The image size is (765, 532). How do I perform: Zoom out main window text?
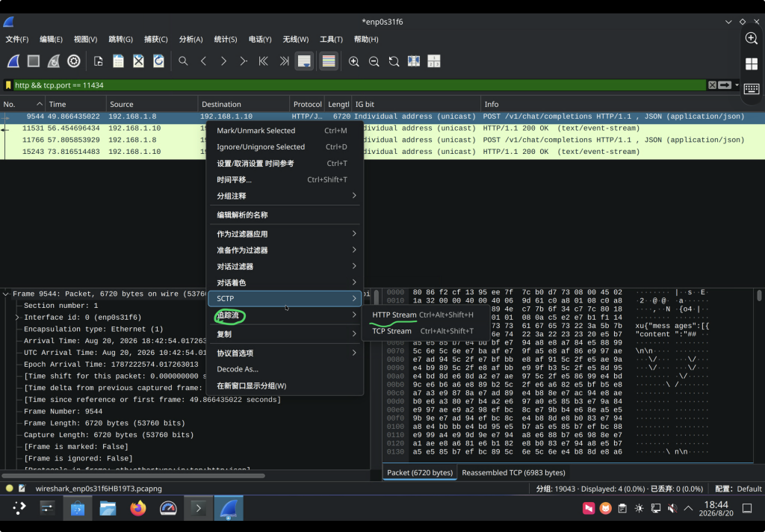pyautogui.click(x=374, y=61)
